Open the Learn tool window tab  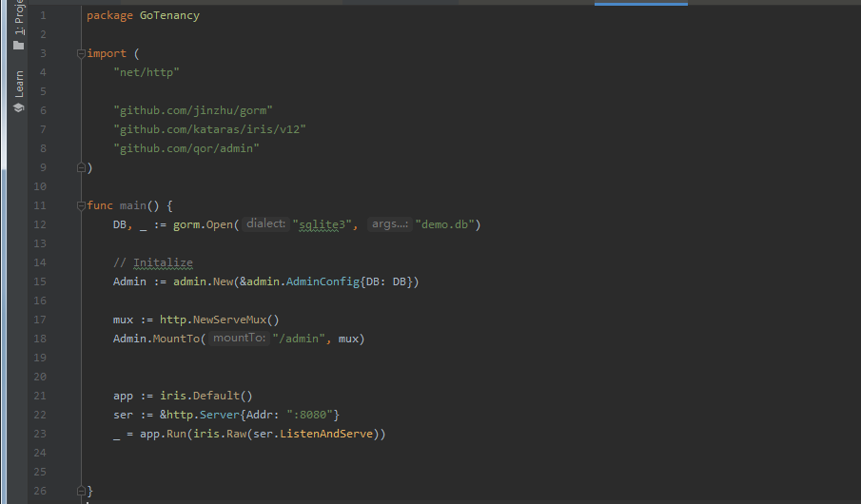19,84
